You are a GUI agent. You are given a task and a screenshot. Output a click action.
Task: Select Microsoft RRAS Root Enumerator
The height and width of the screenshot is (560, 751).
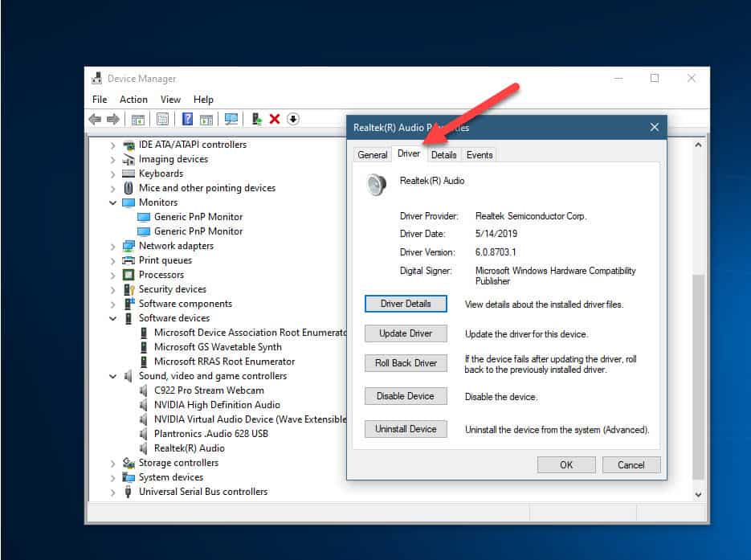pos(224,362)
